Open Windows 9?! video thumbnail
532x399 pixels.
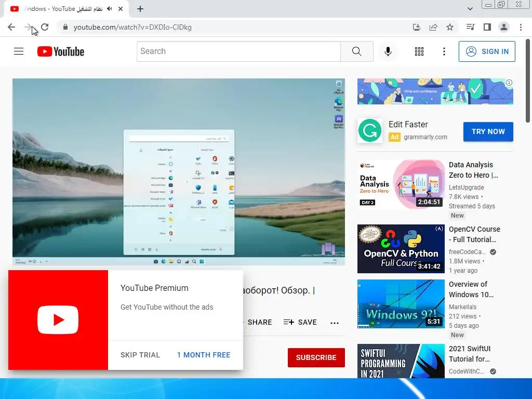pos(401,303)
